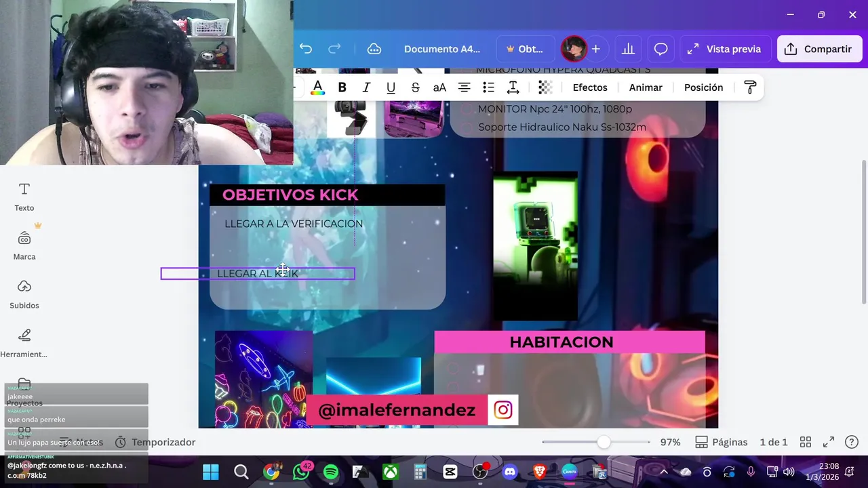Open grid view icon in bottom bar
The width and height of the screenshot is (868, 488).
(806, 442)
